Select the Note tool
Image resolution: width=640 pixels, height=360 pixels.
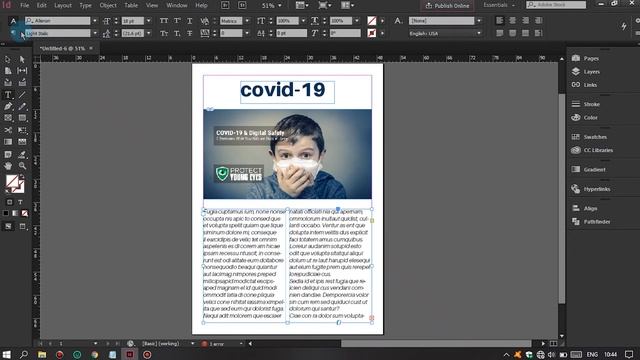click(8, 154)
